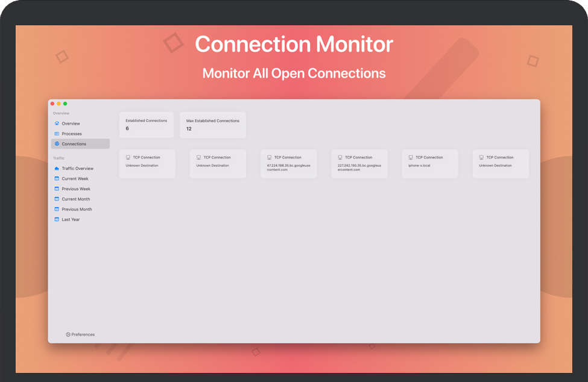Screen dimensions: 588x382
Task: Maximize the window with the green button
Action: [x=65, y=104]
